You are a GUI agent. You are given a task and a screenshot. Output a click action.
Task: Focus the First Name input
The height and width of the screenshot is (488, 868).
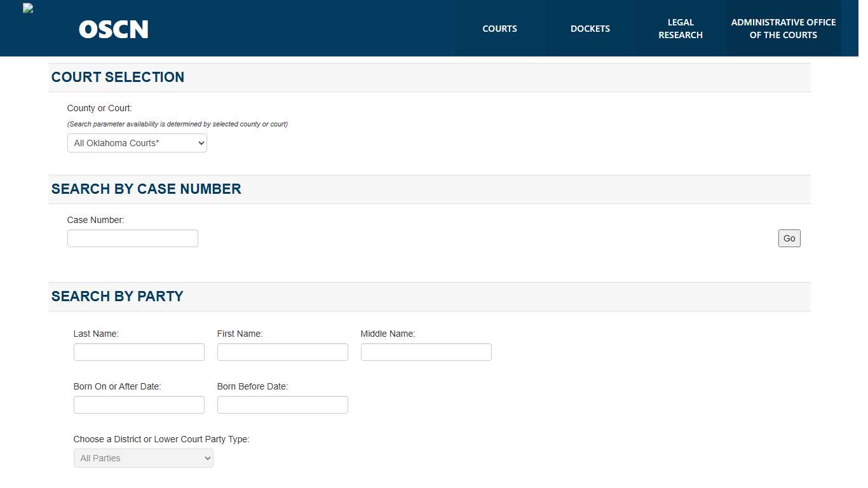tap(282, 351)
